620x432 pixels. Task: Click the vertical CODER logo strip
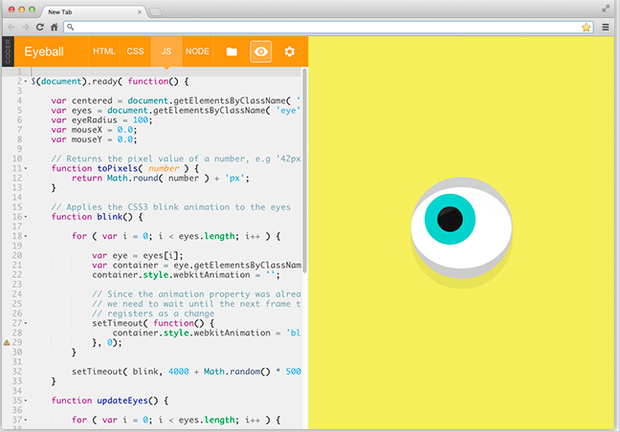pos(8,51)
